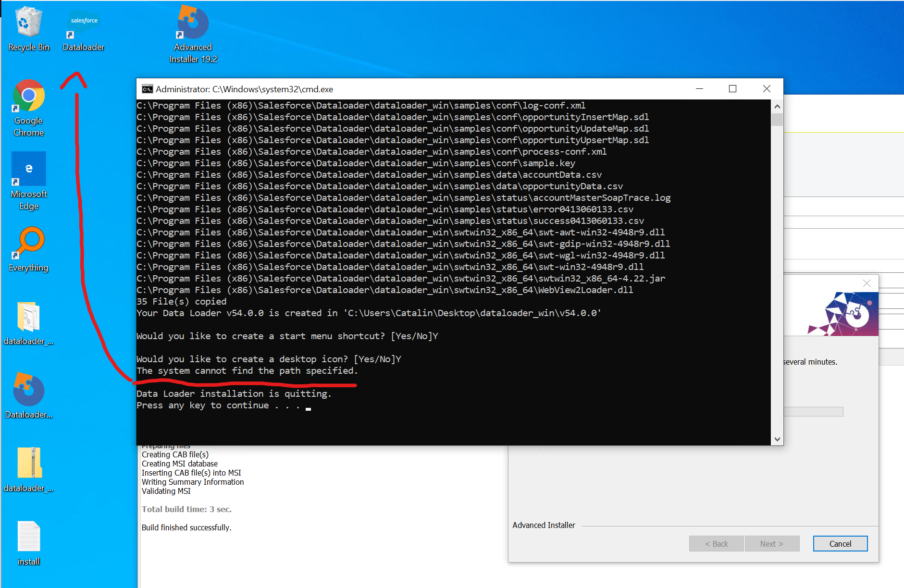Click 'The system cannot find the path specified.' line
This screenshot has width=904, height=588.
247,371
